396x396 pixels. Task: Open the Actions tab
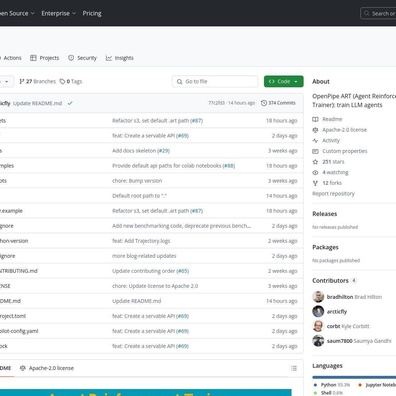point(11,58)
